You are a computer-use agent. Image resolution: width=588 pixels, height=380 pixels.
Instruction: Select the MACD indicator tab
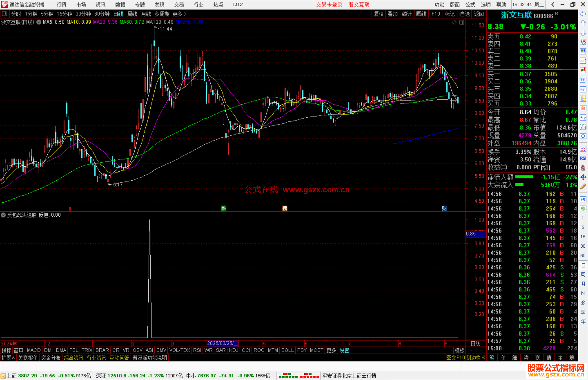click(x=34, y=350)
